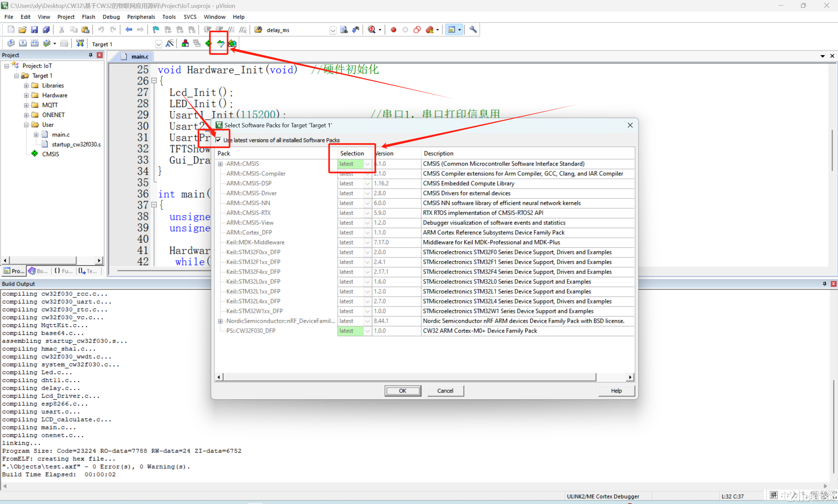This screenshot has height=504, width=838.
Task: Confirm the dialog with OK
Action: coord(403,390)
